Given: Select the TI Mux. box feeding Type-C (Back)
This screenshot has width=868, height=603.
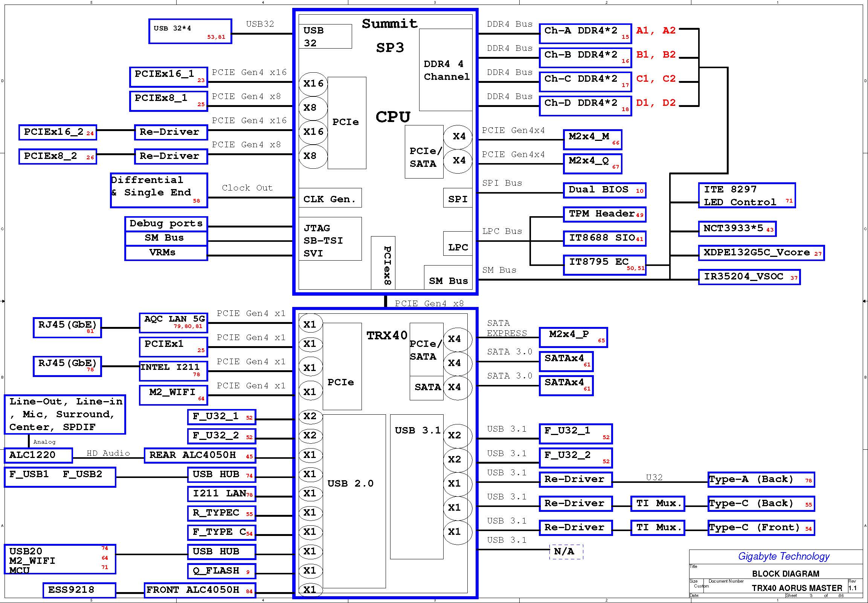Looking at the screenshot, I should 657,504.
